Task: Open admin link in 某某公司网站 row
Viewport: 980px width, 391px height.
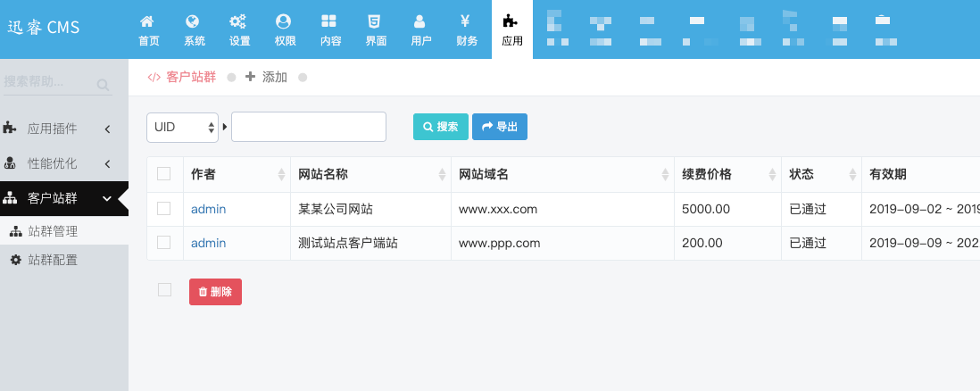Action: point(208,209)
